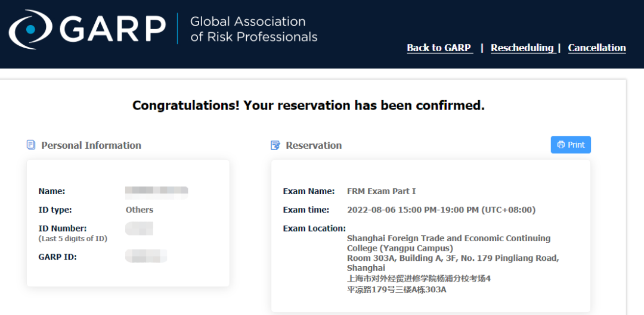
Task: Click the Reservation edit icon
Action: [275, 145]
